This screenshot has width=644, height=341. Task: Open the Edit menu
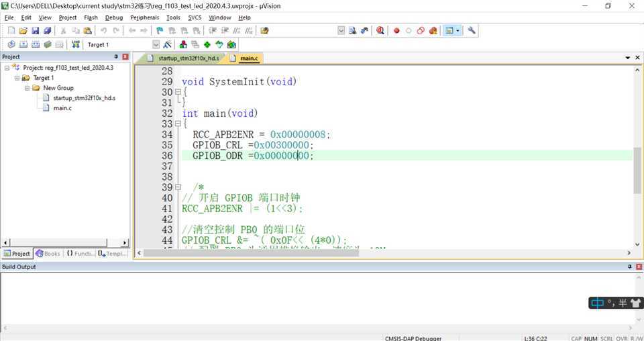pos(26,17)
